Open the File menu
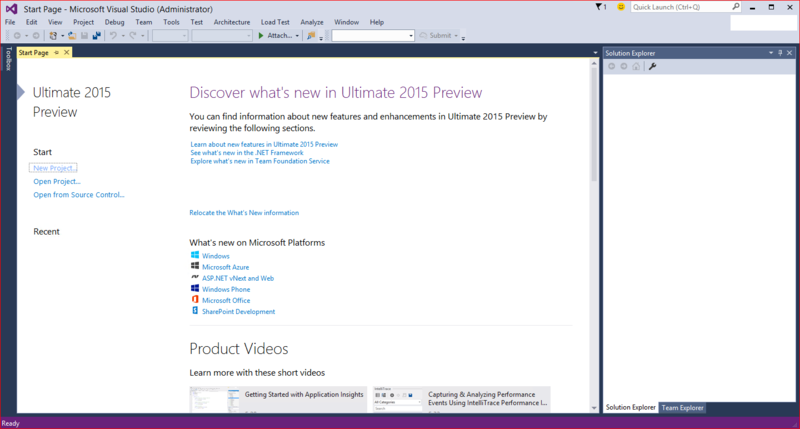800x429 pixels. (x=10, y=22)
